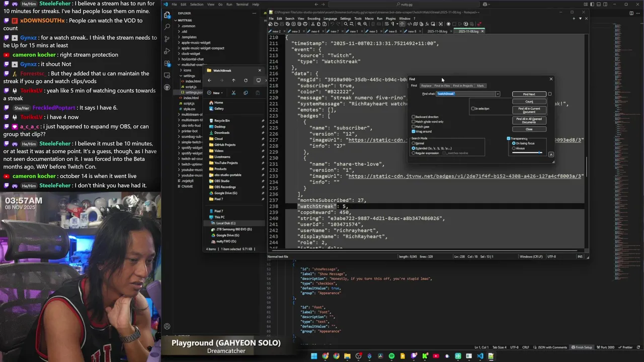This screenshot has height=362, width=644.
Task: Open VS Code Source Control view
Action: pyautogui.click(x=167, y=39)
